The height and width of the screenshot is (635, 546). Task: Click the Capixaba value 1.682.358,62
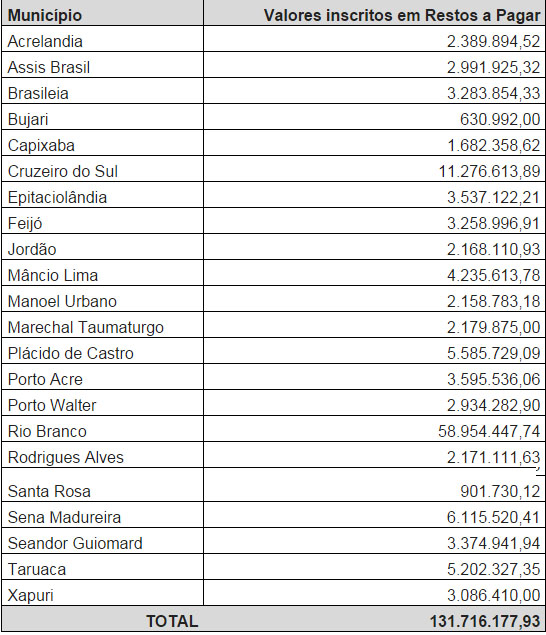494,145
